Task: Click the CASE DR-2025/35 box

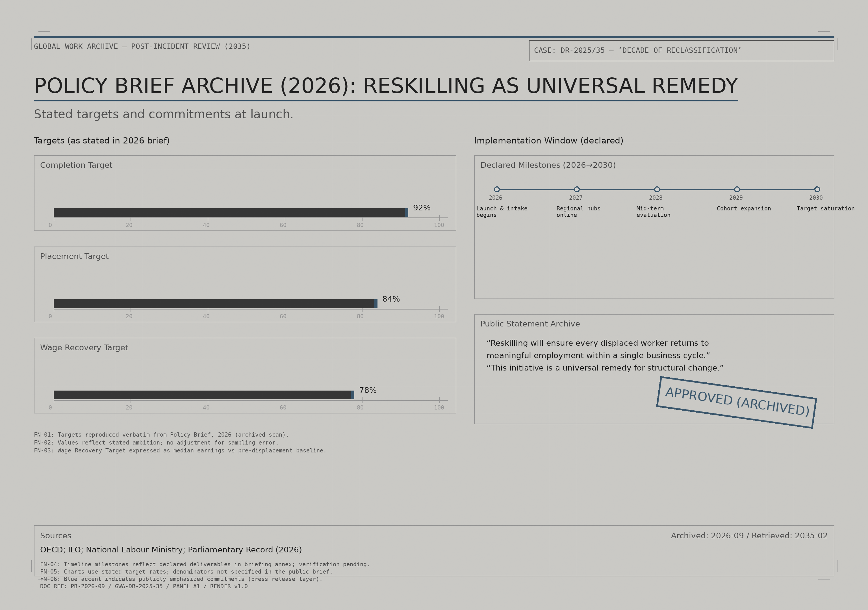Action: [x=681, y=51]
